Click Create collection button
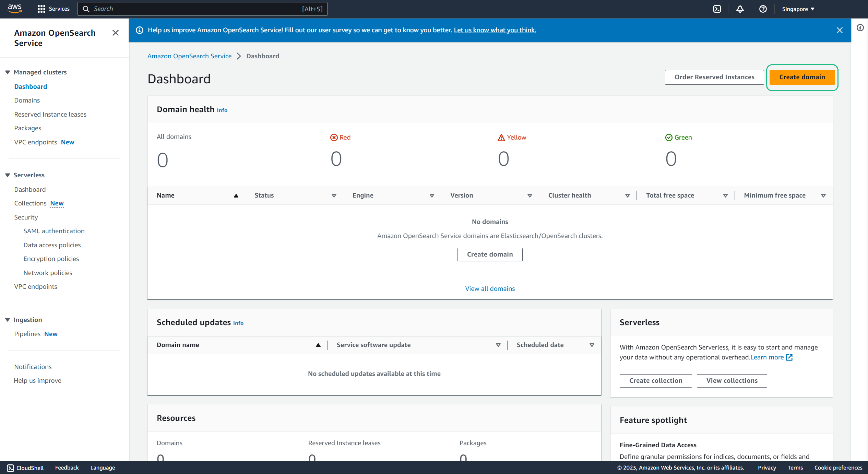This screenshot has width=868, height=474. click(x=656, y=381)
